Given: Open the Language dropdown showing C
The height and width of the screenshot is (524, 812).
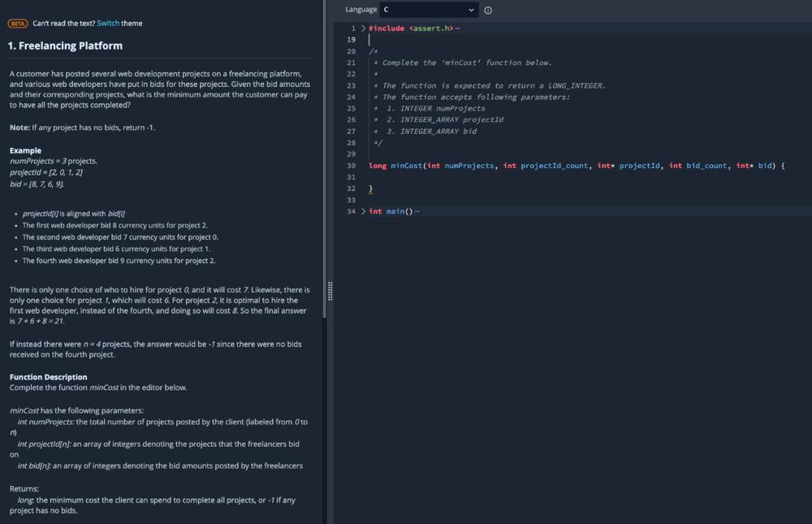Looking at the screenshot, I should click(x=428, y=10).
